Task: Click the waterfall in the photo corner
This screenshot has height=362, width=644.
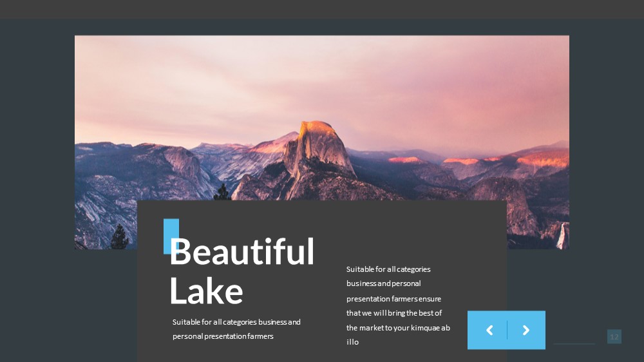Action: [x=562, y=236]
